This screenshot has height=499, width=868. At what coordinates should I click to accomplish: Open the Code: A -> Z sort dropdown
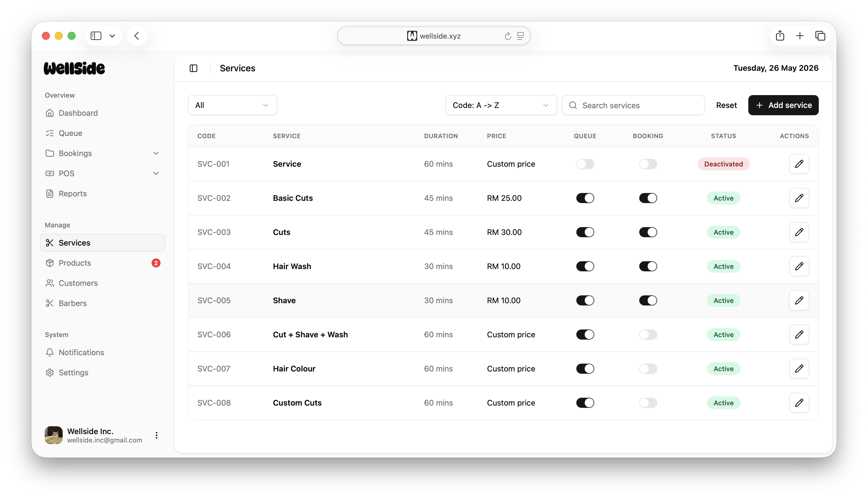coord(501,105)
